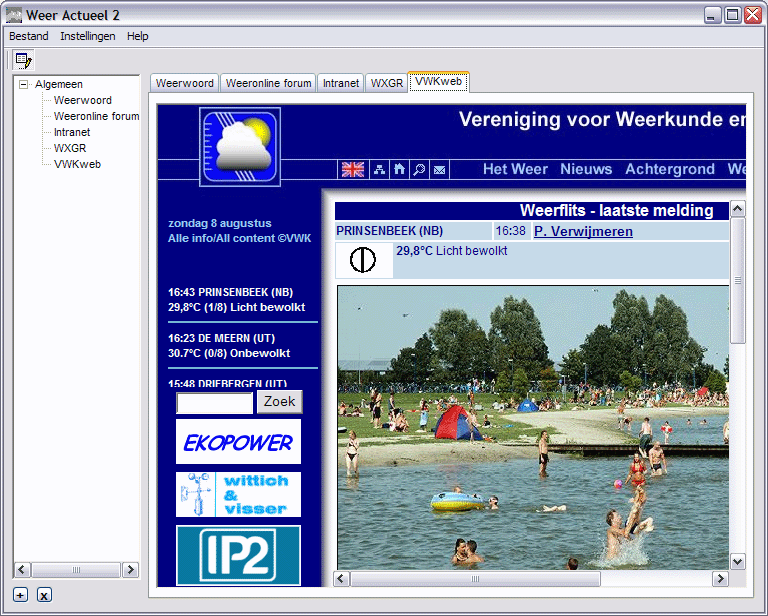Click the web page scroll down arrow
768x616 pixels.
coord(738,562)
